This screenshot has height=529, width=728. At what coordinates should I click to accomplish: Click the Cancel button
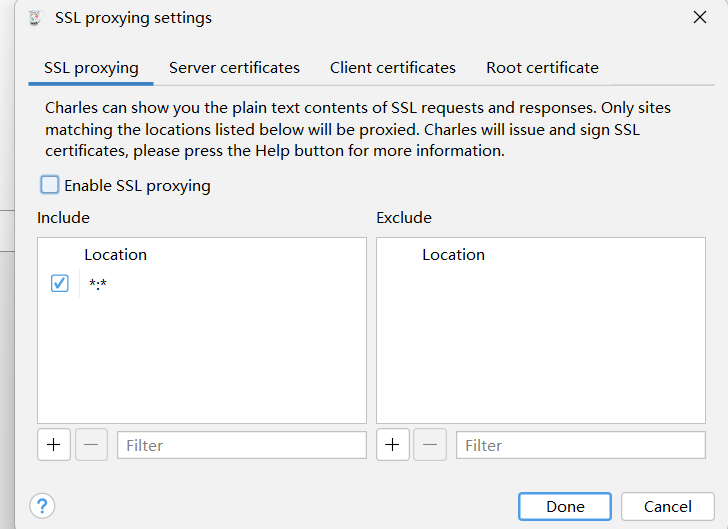(x=667, y=506)
